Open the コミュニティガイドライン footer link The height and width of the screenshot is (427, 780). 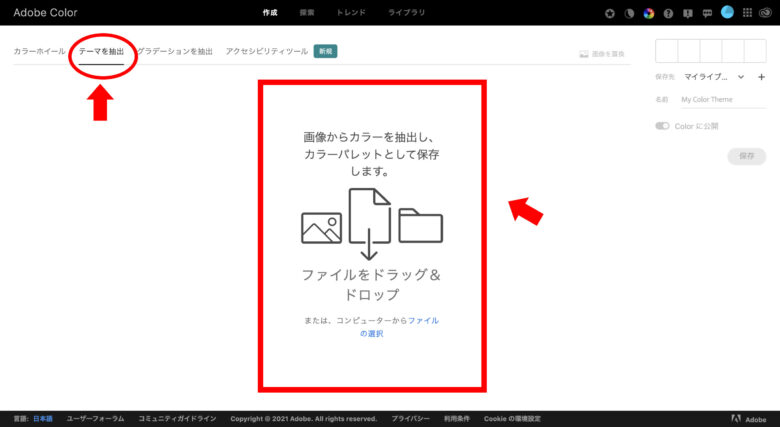point(178,419)
